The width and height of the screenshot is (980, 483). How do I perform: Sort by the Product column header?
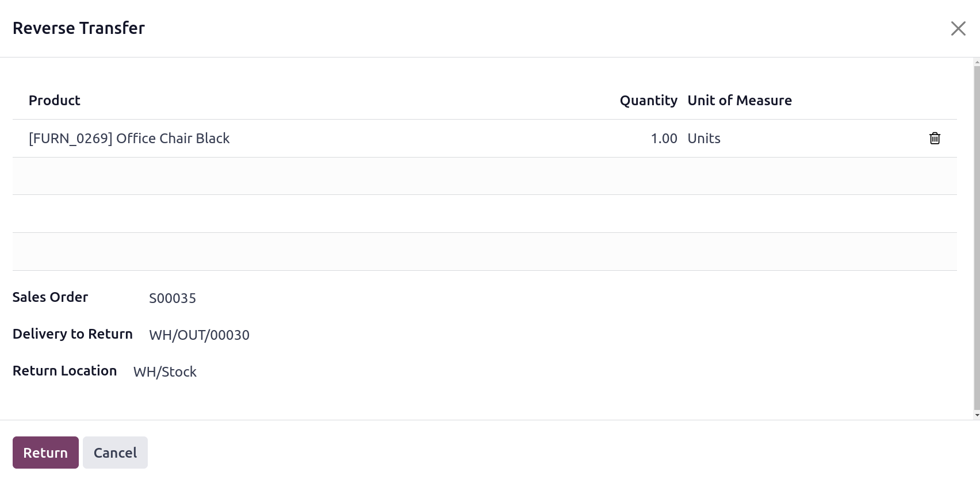coord(55,101)
